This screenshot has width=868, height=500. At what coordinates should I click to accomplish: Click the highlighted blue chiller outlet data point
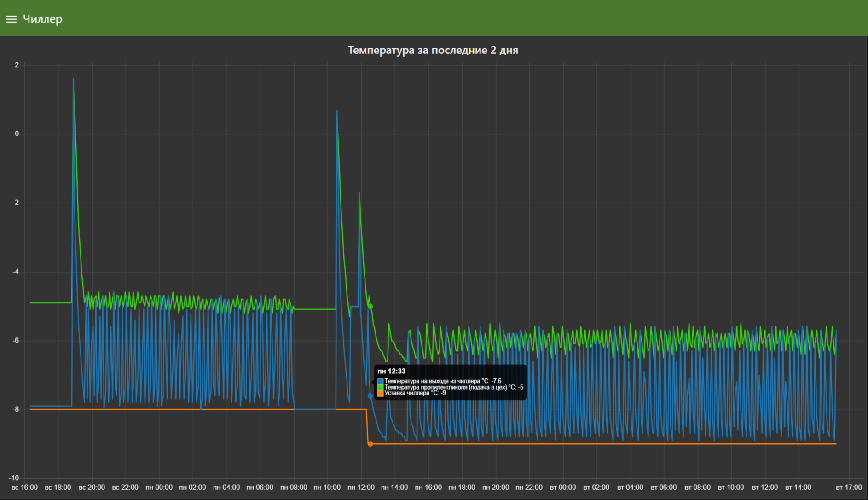coord(370,396)
